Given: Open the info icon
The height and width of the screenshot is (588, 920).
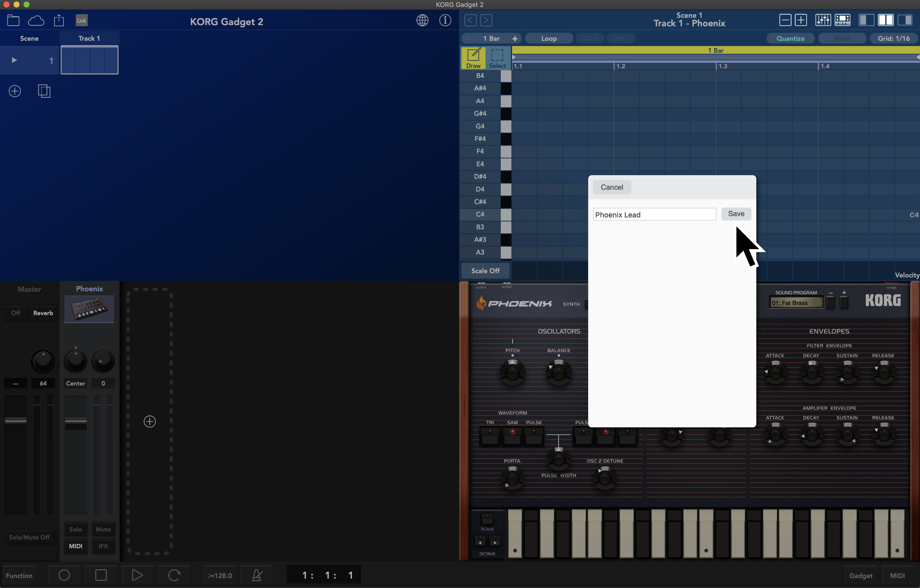Looking at the screenshot, I should [x=445, y=20].
